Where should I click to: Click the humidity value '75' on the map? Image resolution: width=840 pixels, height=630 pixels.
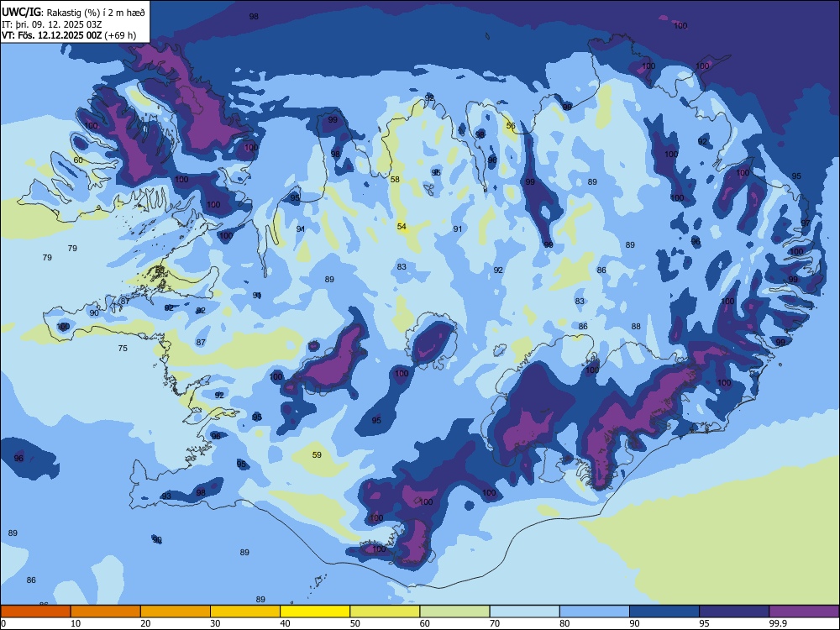tap(123, 349)
